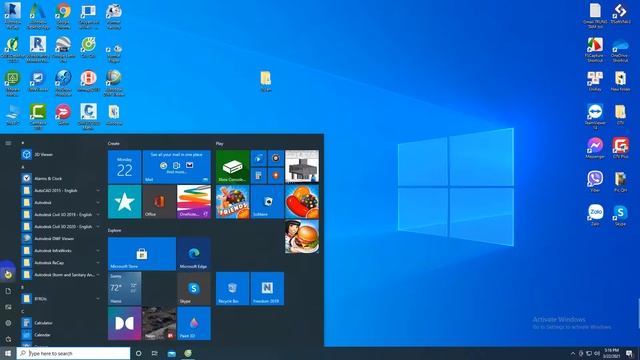Open 3D Viewer from app list
This screenshot has height=360, width=640.
pyautogui.click(x=60, y=154)
